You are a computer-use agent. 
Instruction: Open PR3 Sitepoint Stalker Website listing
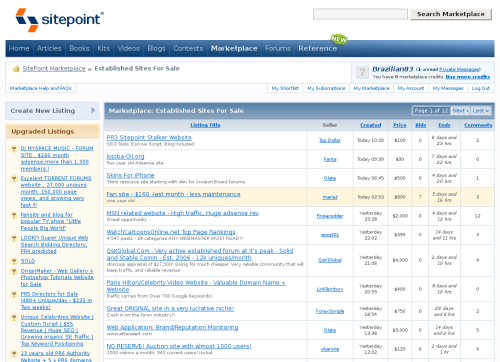(x=149, y=137)
